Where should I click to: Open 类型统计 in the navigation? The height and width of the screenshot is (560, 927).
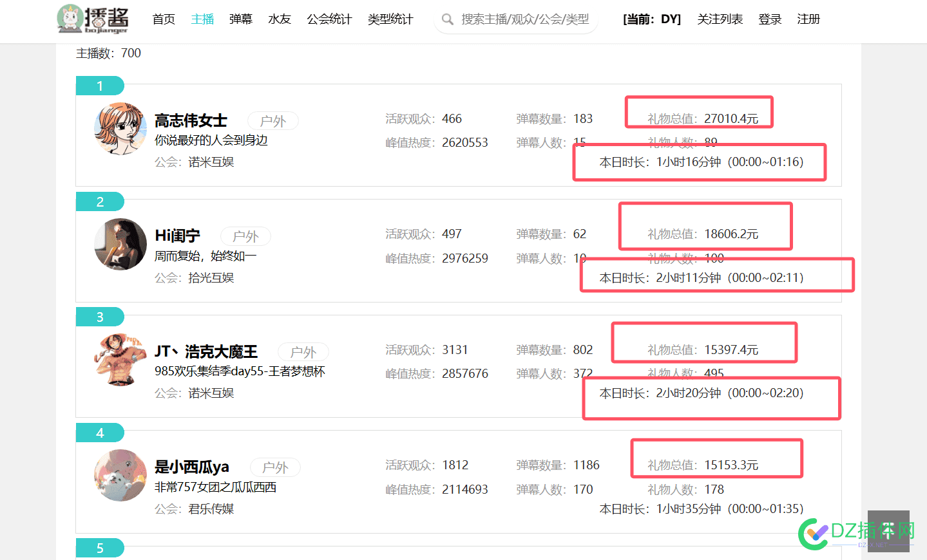(x=390, y=19)
